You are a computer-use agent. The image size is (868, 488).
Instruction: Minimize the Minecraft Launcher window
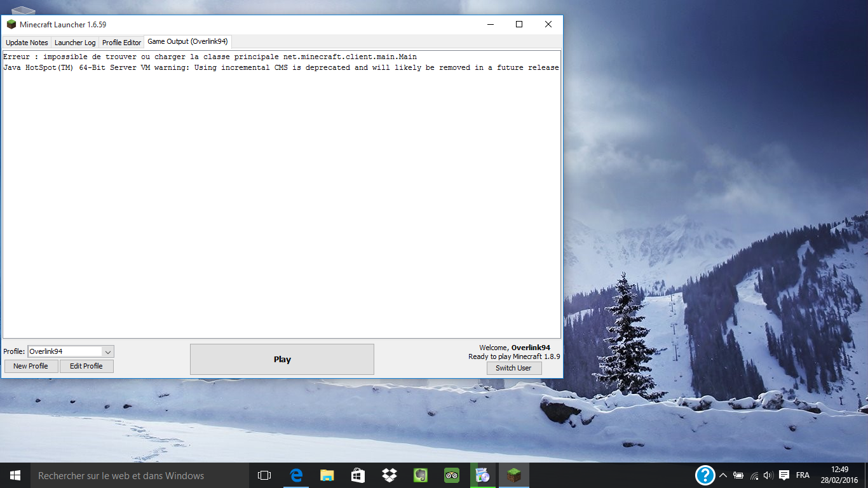[490, 24]
